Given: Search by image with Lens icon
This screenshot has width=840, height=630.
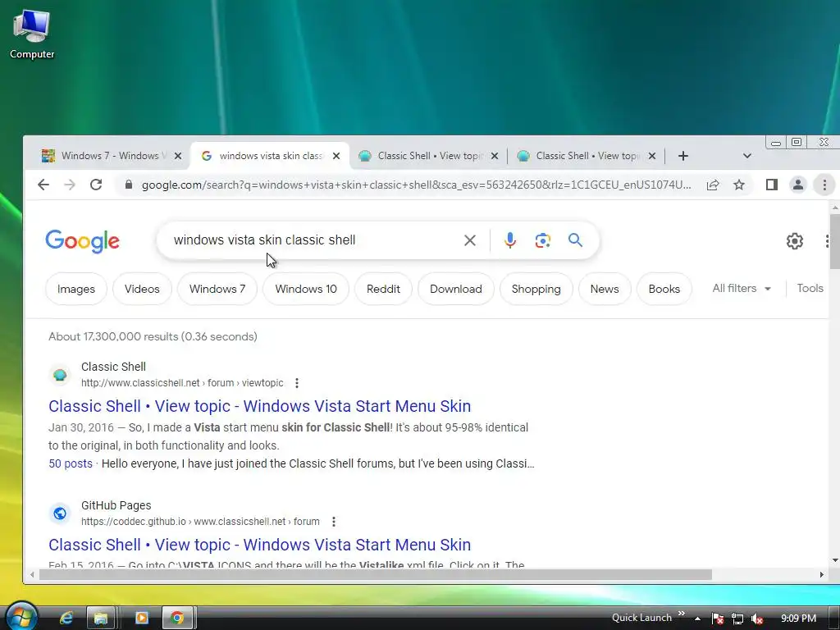Looking at the screenshot, I should (x=543, y=240).
